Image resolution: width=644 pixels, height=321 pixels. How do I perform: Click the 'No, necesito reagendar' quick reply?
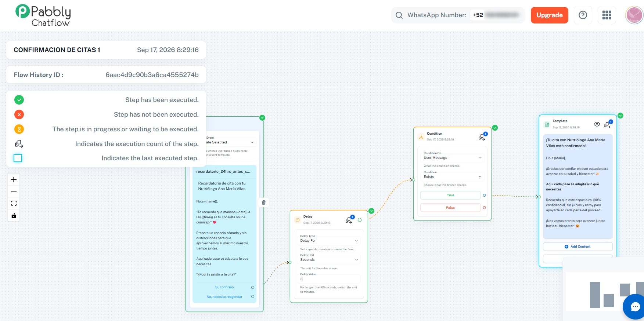click(224, 297)
